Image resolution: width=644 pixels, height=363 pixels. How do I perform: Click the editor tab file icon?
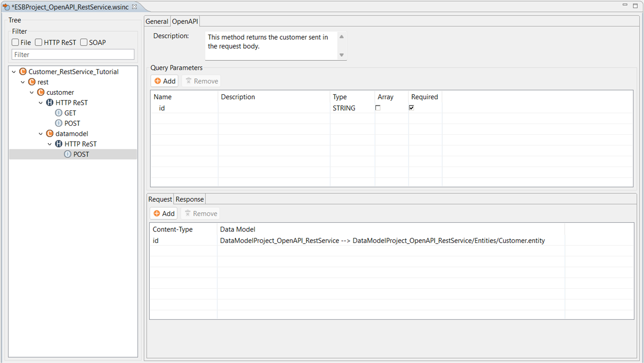point(6,7)
